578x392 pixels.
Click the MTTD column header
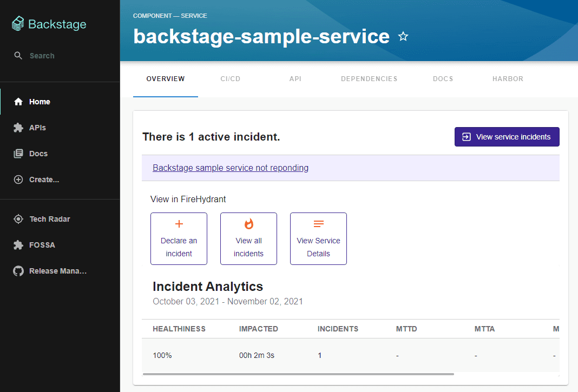(x=406, y=329)
